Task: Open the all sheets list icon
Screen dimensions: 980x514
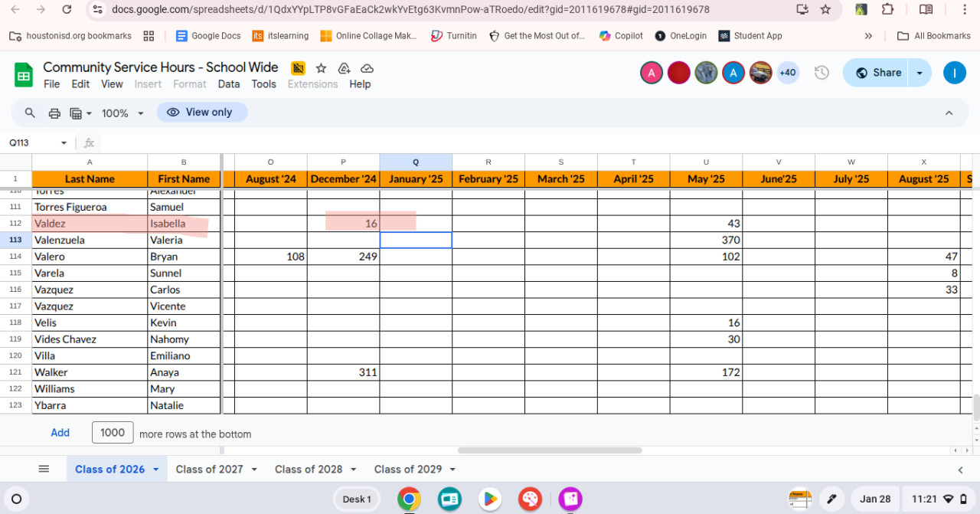Action: click(44, 469)
